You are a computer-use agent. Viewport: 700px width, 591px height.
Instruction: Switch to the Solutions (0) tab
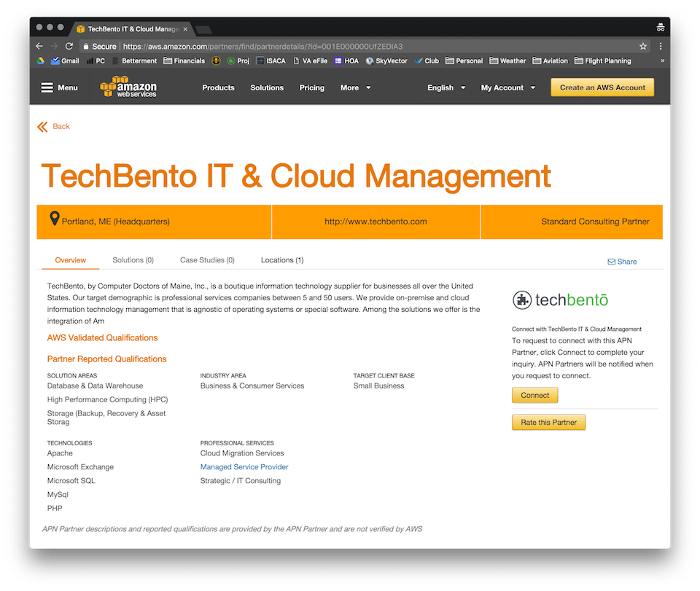click(x=133, y=260)
